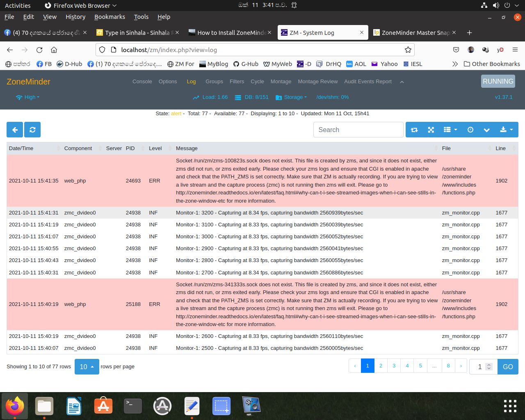
Task: Click the DB: 8/151 indicator
Action: (252, 97)
